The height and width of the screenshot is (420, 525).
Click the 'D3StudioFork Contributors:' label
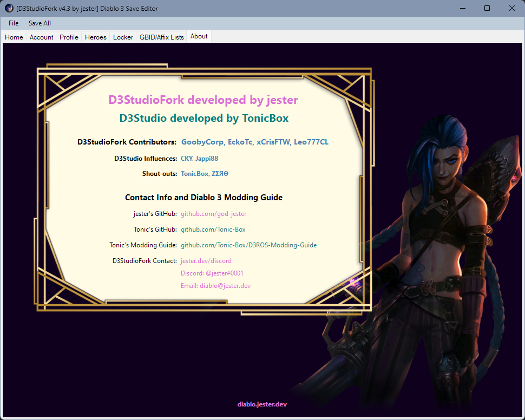(x=127, y=142)
